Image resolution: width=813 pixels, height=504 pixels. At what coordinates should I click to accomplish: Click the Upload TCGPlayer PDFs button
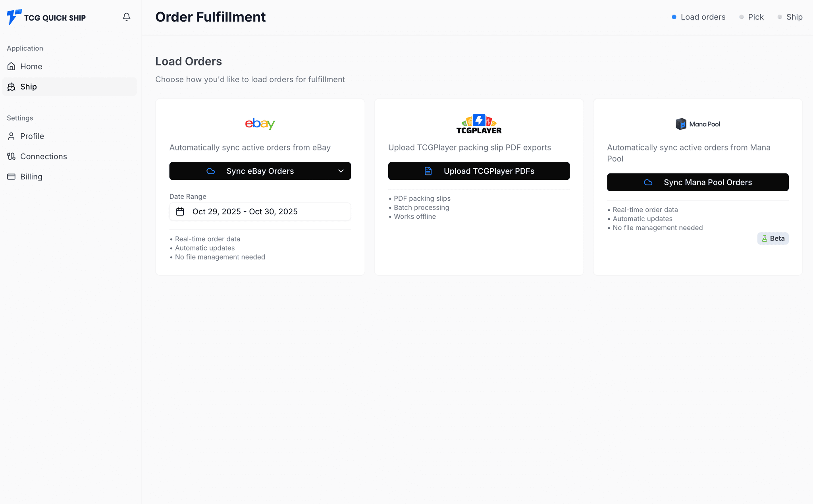coord(479,171)
